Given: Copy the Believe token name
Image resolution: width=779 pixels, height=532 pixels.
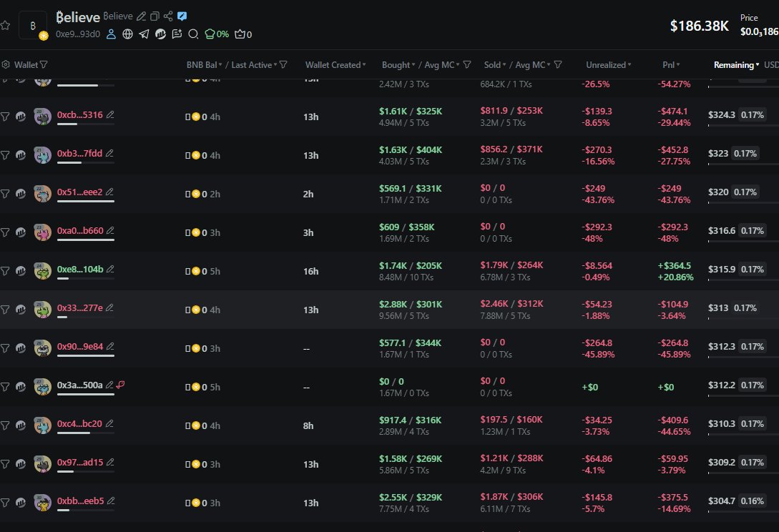Looking at the screenshot, I should click(155, 16).
